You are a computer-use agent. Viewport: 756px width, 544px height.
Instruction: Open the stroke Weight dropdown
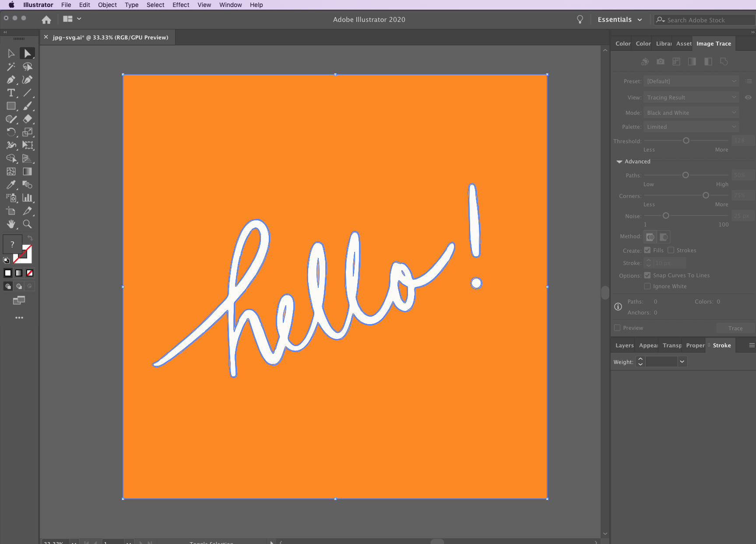[682, 362]
